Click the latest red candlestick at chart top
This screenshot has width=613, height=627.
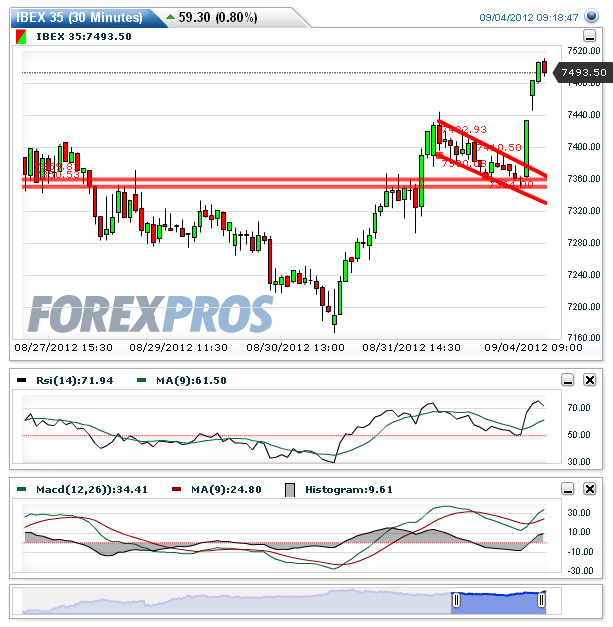[x=545, y=67]
